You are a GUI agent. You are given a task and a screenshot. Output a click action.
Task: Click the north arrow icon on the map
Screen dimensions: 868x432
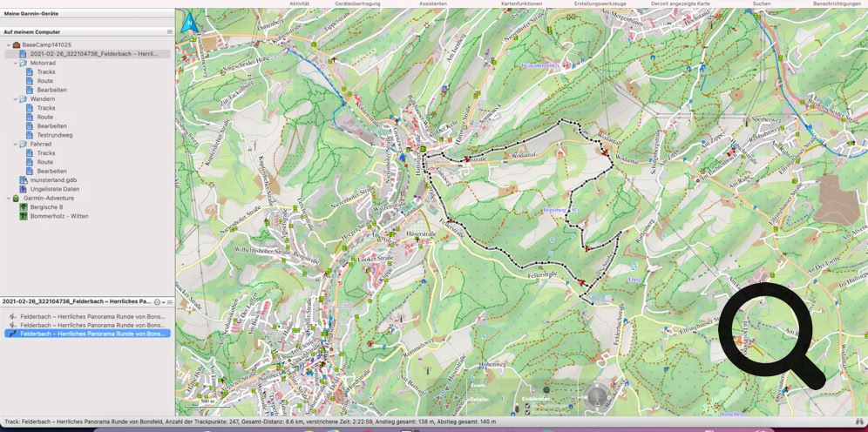coord(189,24)
